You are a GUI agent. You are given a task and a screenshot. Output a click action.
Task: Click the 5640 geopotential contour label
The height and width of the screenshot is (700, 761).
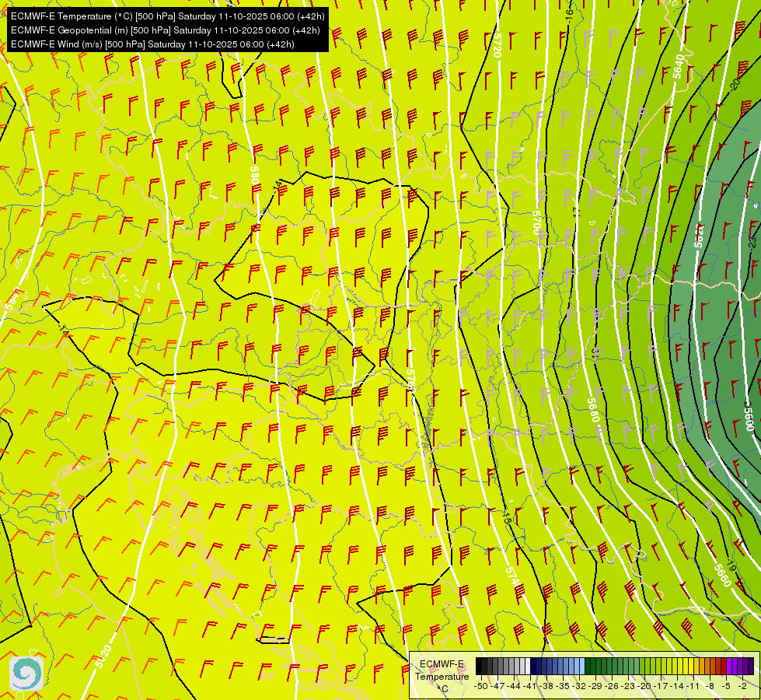point(678,67)
